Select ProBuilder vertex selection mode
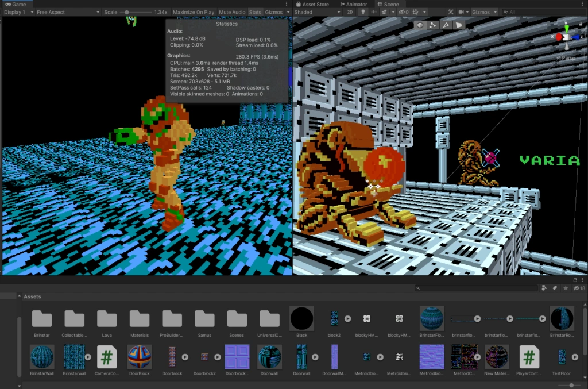Screen dimensions: 588x389 432,25
